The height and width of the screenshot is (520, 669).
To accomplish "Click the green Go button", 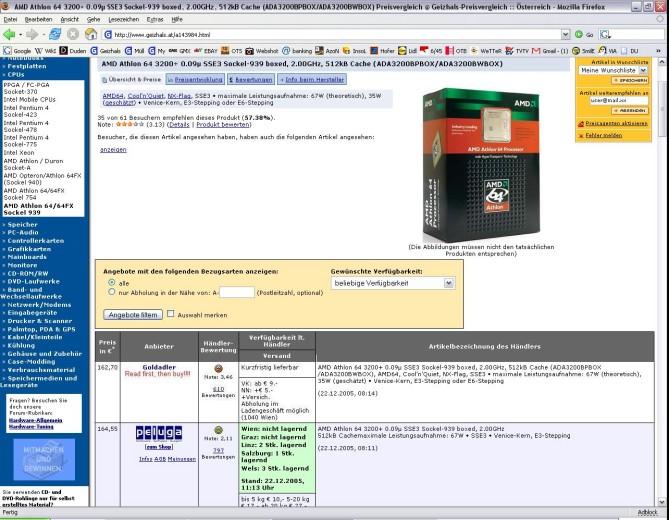I will 585,35.
